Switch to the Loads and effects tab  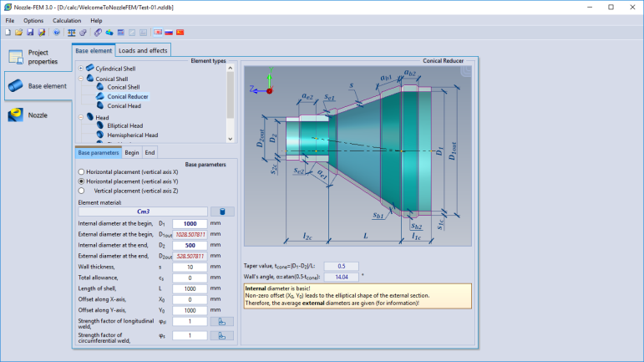click(x=143, y=50)
